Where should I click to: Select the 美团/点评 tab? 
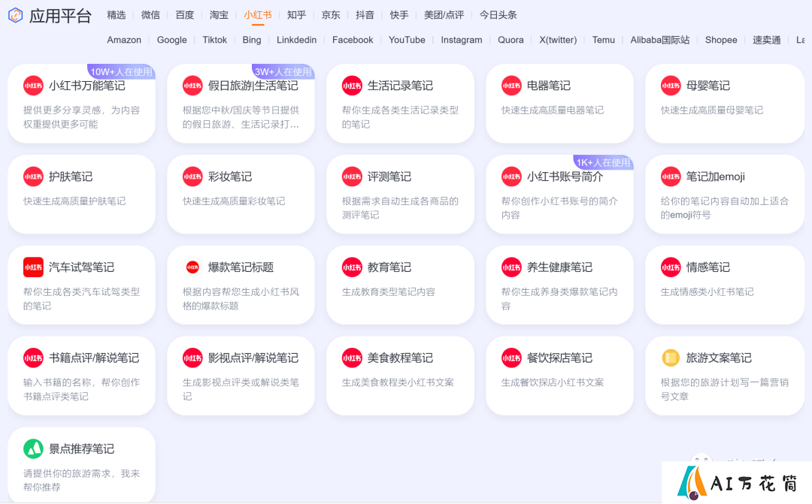tap(444, 15)
